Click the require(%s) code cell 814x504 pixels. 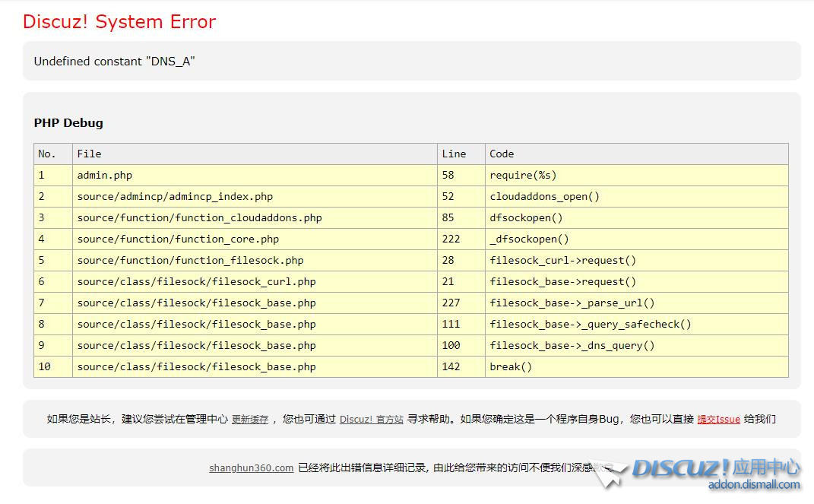click(x=636, y=176)
